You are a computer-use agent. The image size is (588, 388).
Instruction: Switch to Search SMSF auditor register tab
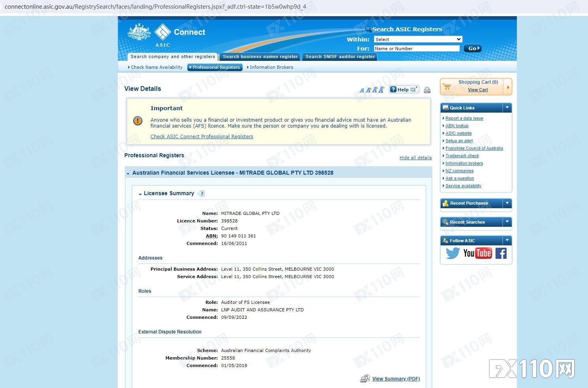pyautogui.click(x=340, y=57)
